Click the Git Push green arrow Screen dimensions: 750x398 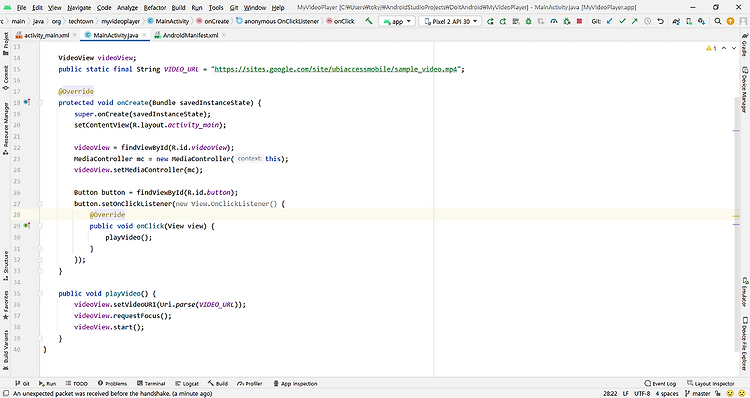click(x=635, y=21)
